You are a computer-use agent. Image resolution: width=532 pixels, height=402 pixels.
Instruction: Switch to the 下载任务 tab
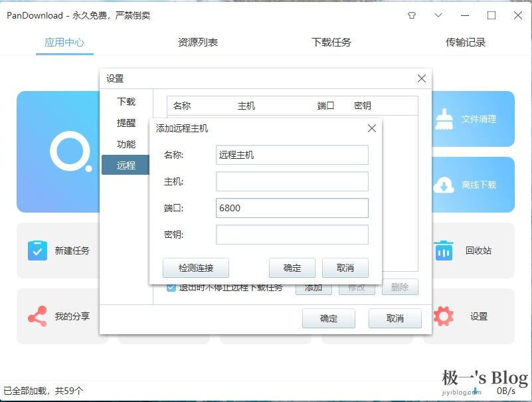[331, 42]
